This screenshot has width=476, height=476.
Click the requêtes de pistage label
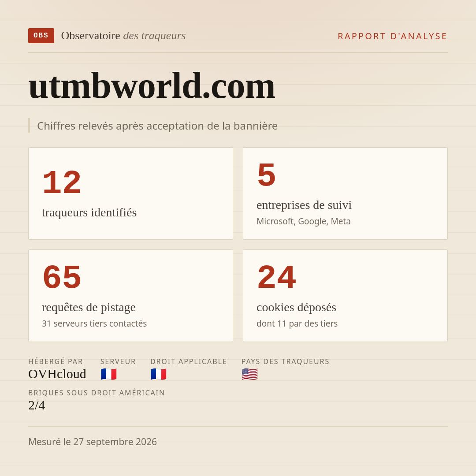pos(89,307)
